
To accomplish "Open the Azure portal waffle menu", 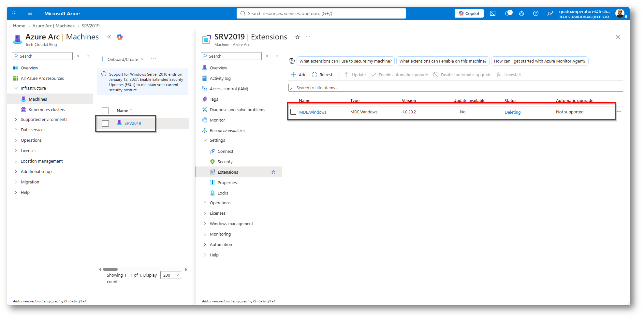I will [14, 13].
